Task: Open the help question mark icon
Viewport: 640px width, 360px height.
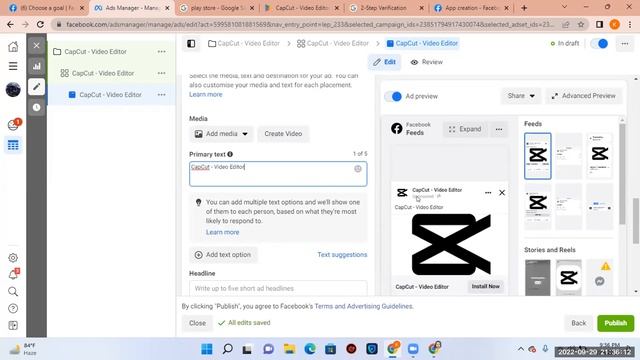Action: [13, 309]
